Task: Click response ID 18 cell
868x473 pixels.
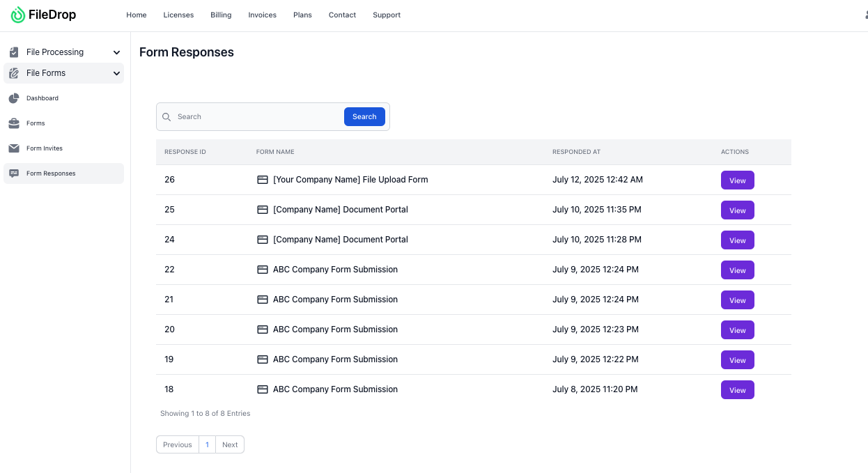Action: (169, 389)
